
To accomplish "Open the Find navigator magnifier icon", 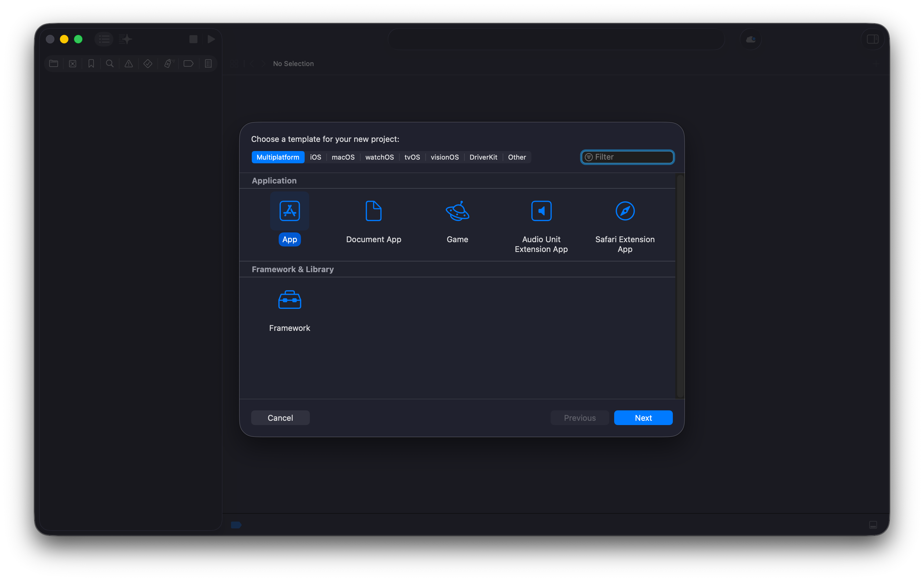I will (x=110, y=64).
